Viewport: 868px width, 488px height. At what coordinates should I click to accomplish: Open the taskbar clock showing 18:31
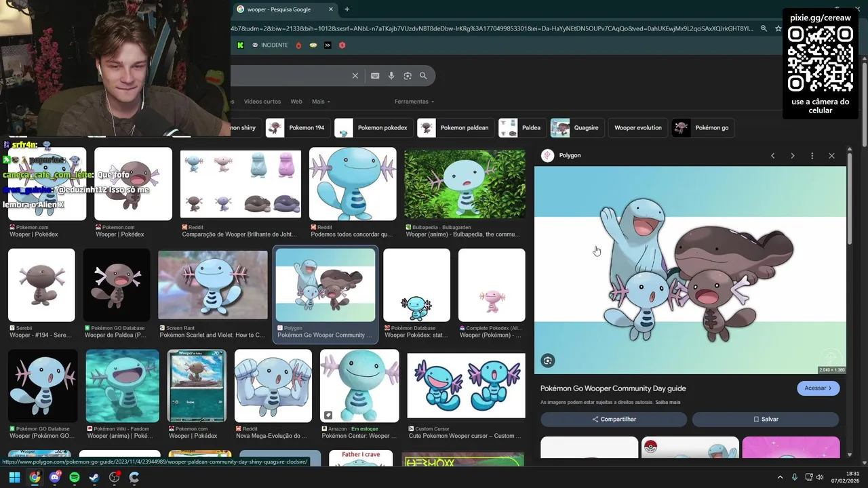tap(847, 477)
